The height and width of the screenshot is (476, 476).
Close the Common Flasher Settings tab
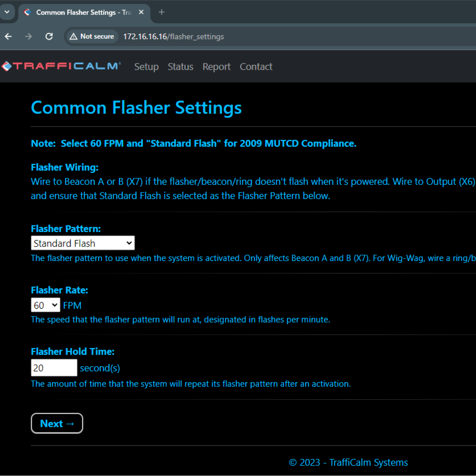click(141, 12)
